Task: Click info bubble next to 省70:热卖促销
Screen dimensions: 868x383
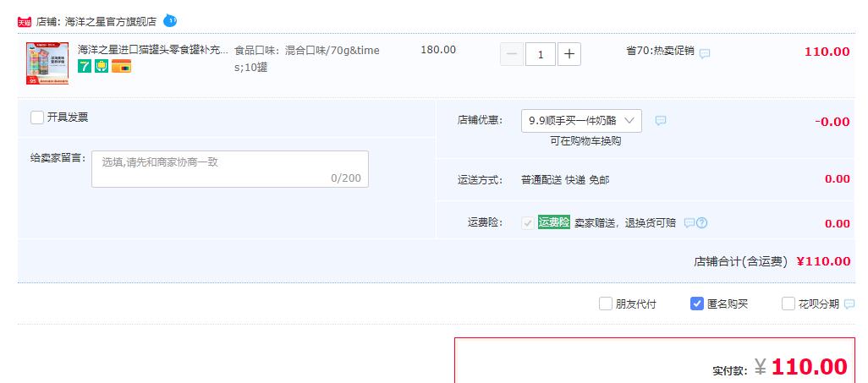Action: click(705, 53)
